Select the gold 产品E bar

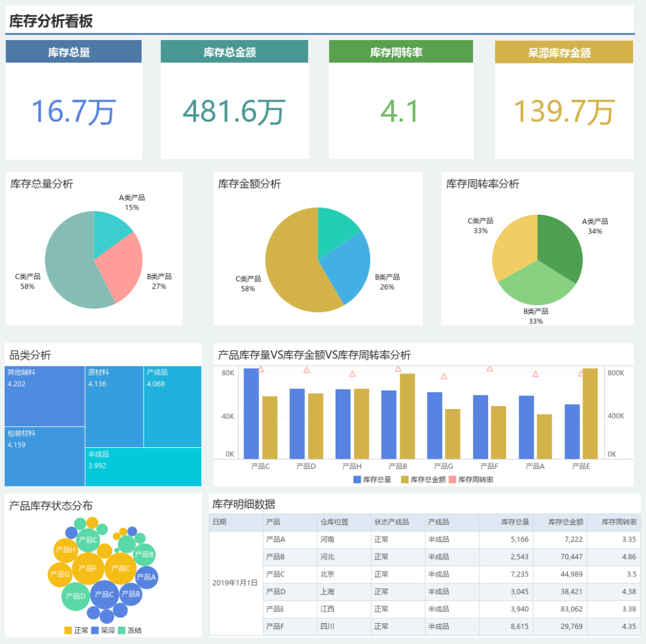click(x=590, y=413)
